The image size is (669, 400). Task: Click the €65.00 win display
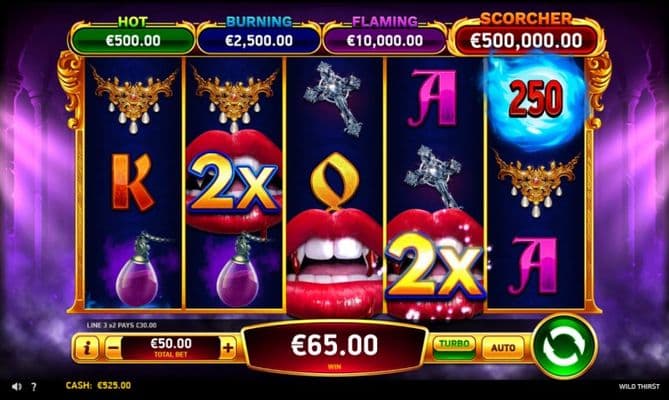click(334, 348)
